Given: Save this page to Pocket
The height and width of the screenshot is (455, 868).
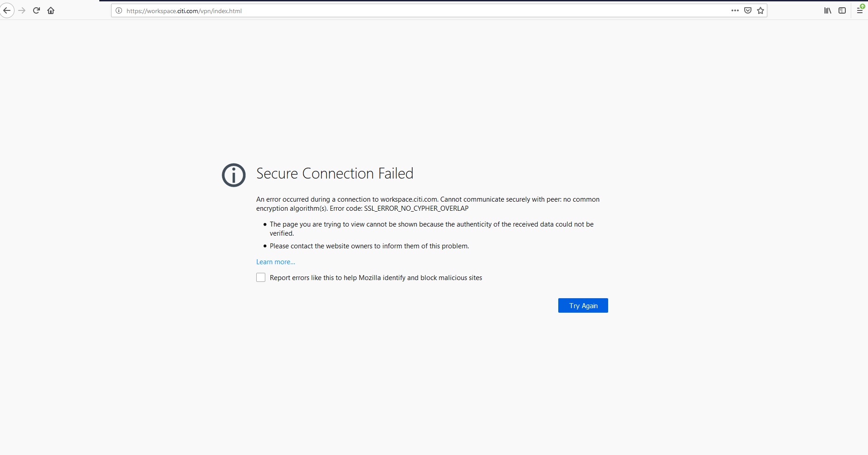Looking at the screenshot, I should pyautogui.click(x=748, y=10).
